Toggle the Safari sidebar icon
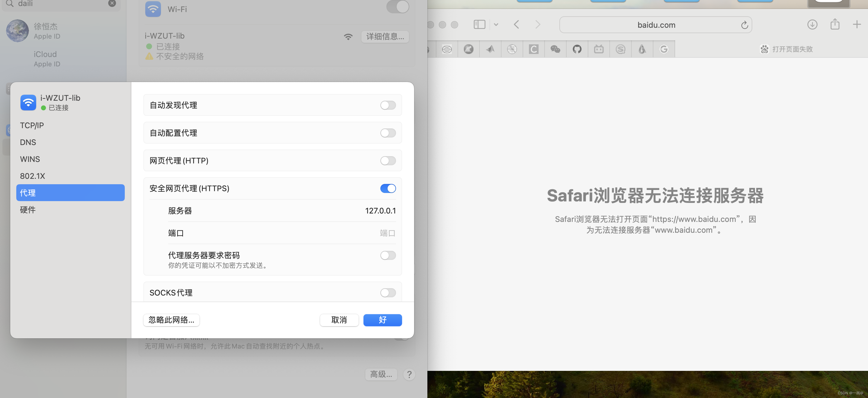 click(x=479, y=25)
